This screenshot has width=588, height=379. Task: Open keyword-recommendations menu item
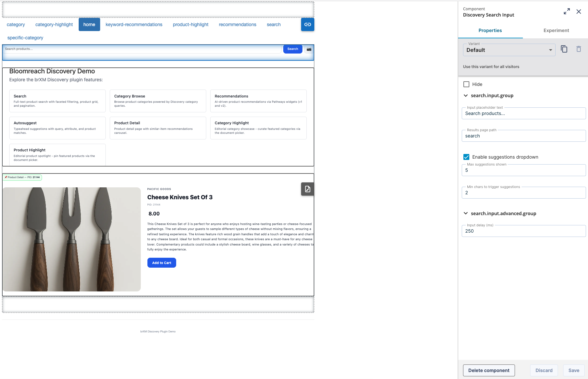[x=134, y=24]
